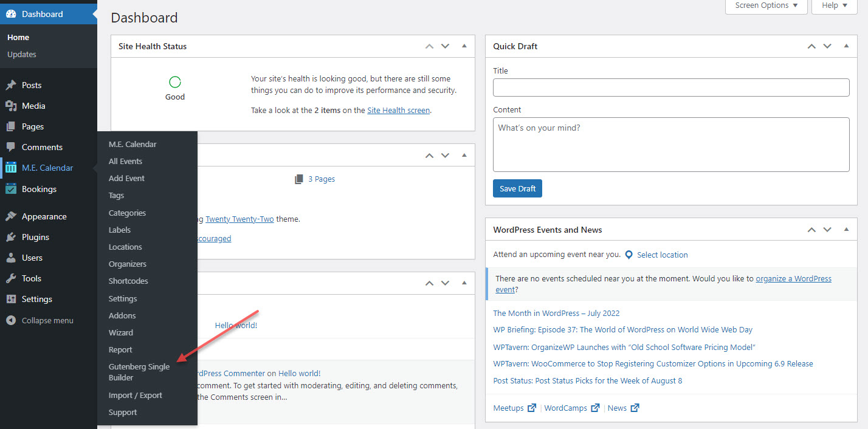The height and width of the screenshot is (429, 868).
Task: Toggle the Quick Draft panel closed
Action: pyautogui.click(x=846, y=46)
